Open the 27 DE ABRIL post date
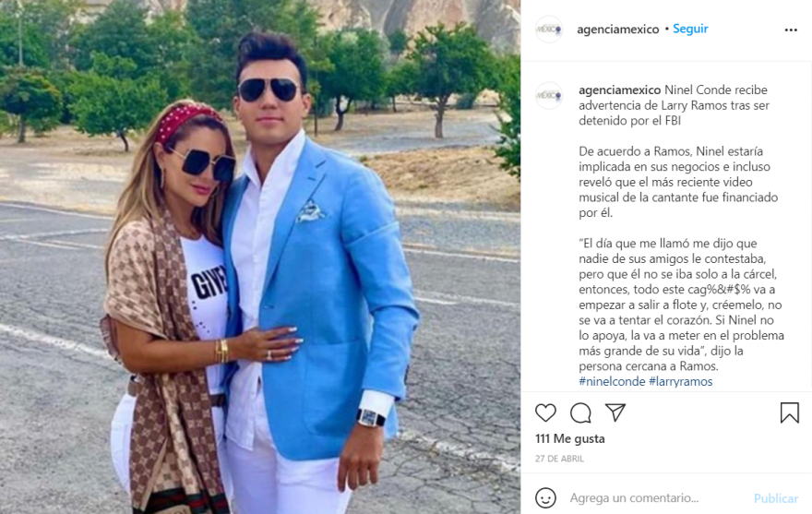The height and width of the screenshot is (514, 812). tap(559, 459)
